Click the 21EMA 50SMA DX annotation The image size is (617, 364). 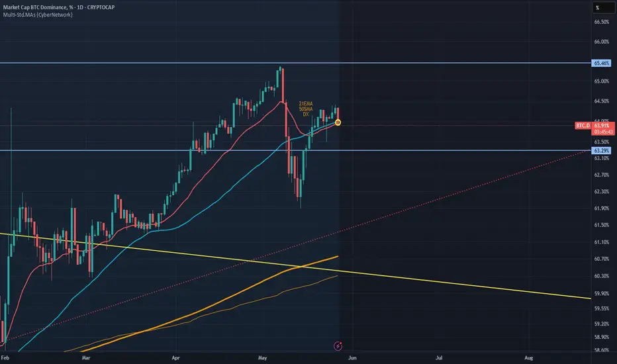(306, 109)
